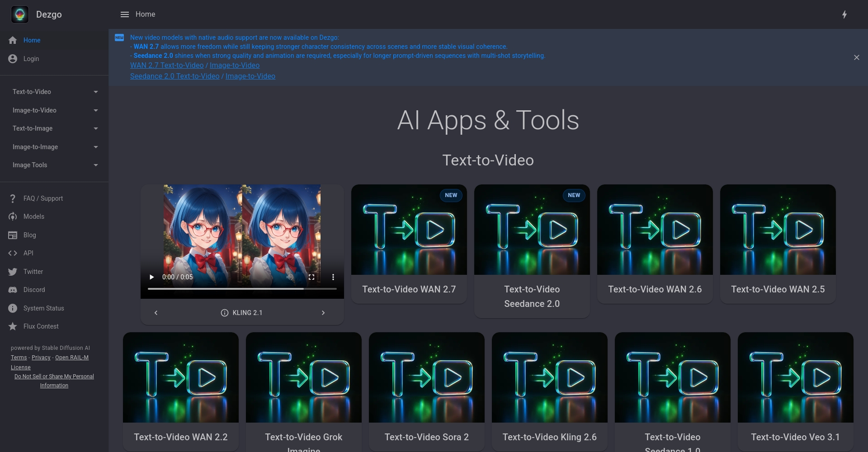Open the Seedance 2.0 Text-to-Video link

pos(175,76)
